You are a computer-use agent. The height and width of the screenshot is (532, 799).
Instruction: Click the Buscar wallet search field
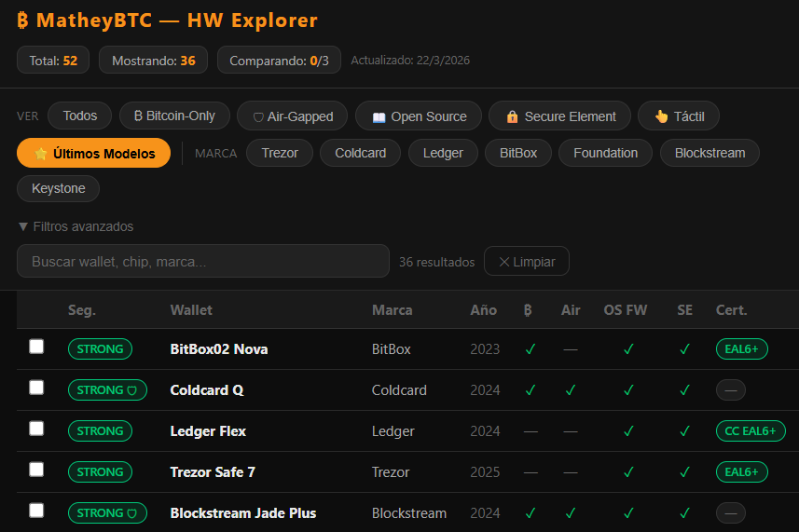pos(203,261)
